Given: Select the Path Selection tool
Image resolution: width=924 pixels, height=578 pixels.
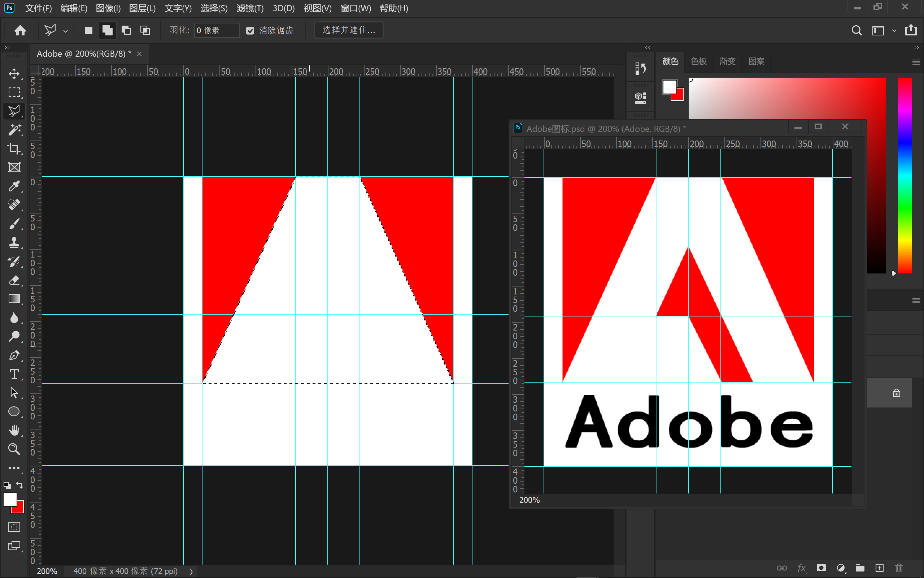Looking at the screenshot, I should pos(14,393).
